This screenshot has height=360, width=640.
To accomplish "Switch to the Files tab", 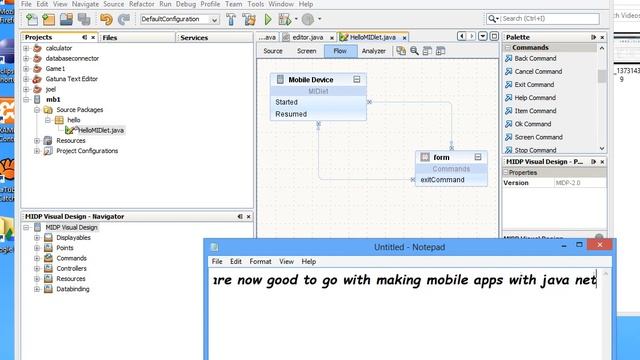I will 110,38.
